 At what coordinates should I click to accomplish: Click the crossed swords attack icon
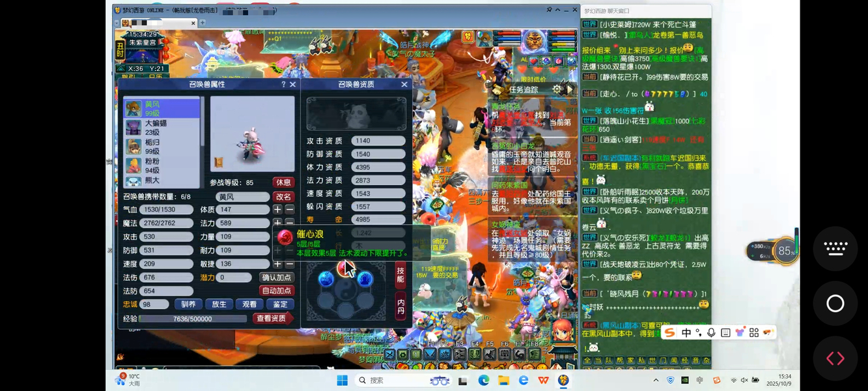(x=389, y=355)
